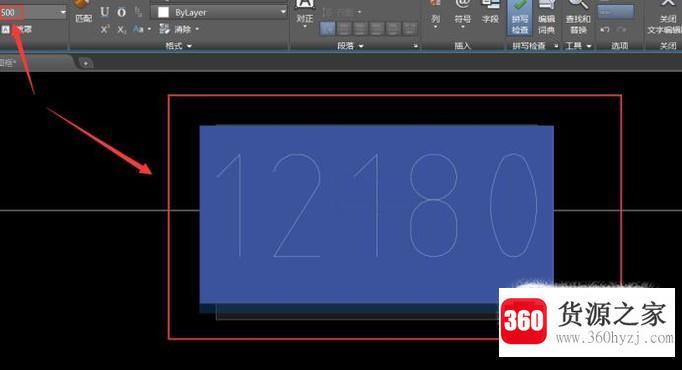
Task: Click the Columns (列) button
Action: pyautogui.click(x=435, y=14)
